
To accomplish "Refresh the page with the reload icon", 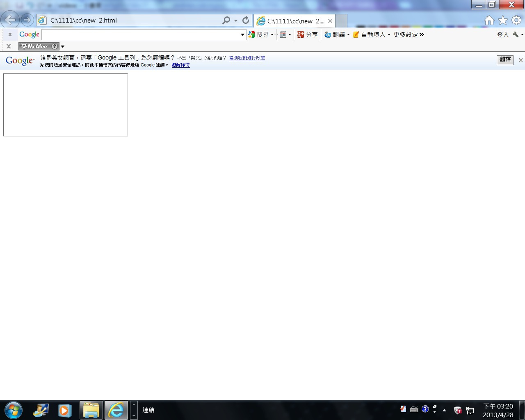I will (246, 20).
